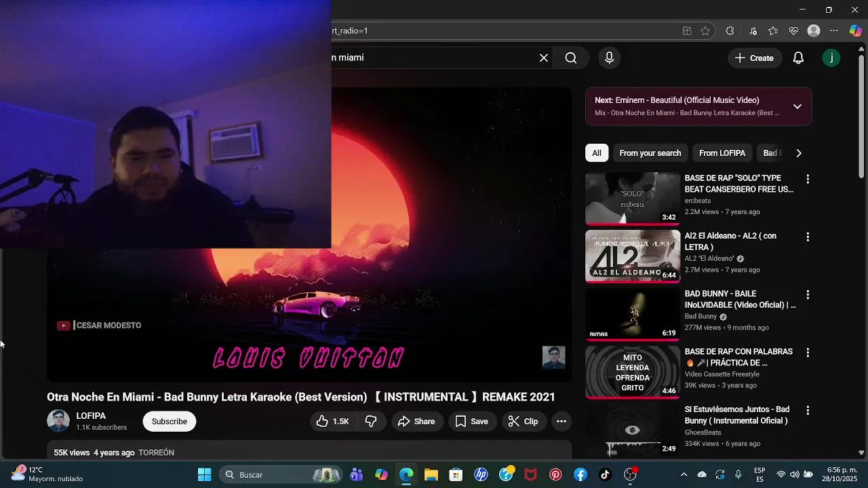Screen dimensions: 868x488
Task: Open options for Al2 El Aldeano video
Action: click(808, 237)
